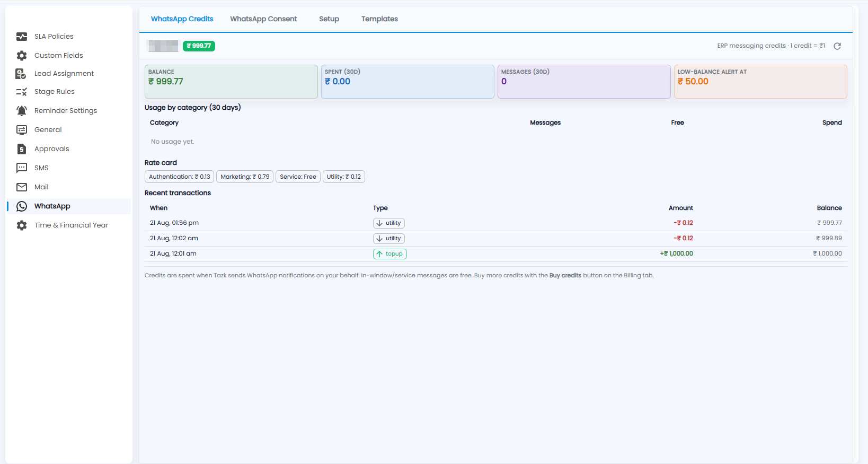Click the Balance summary card
Screen dimensions: 868x464
tap(231, 82)
